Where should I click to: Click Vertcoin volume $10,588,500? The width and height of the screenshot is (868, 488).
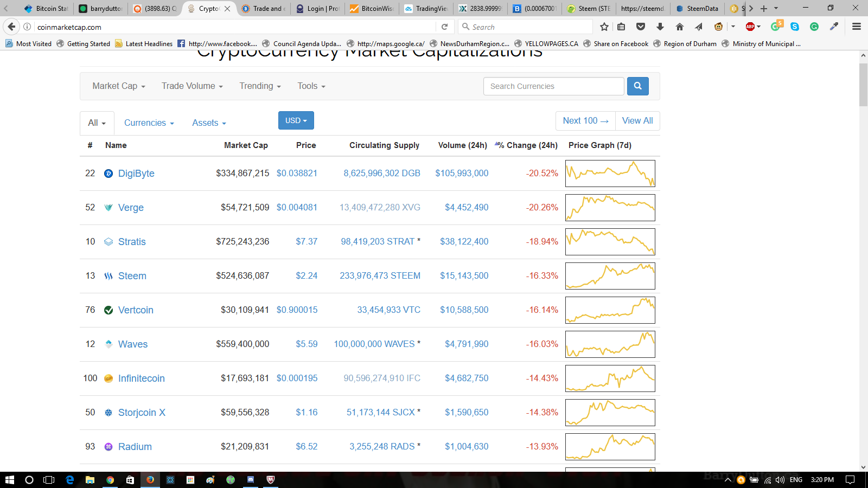(464, 310)
